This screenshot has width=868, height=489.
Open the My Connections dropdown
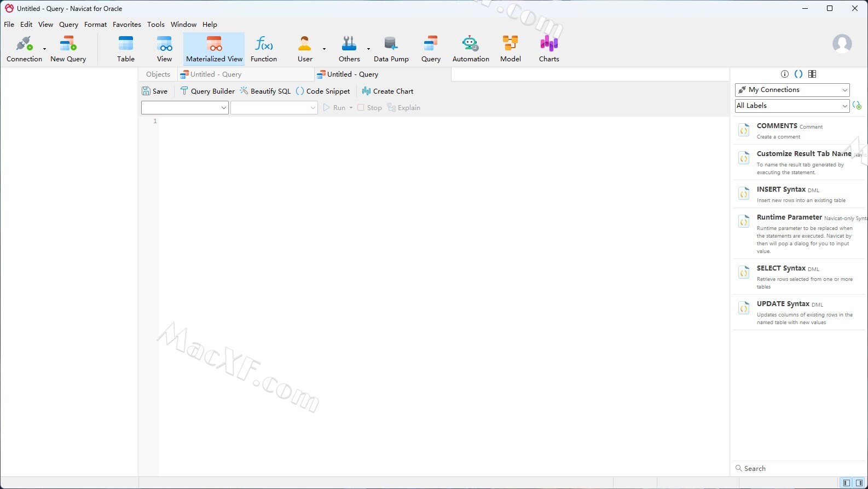tap(792, 90)
